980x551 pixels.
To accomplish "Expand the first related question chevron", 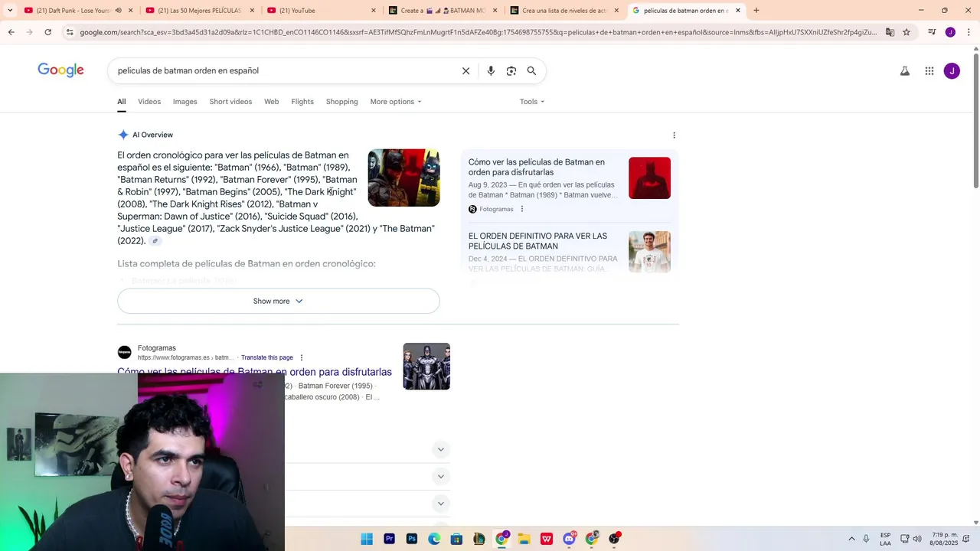I will (440, 449).
